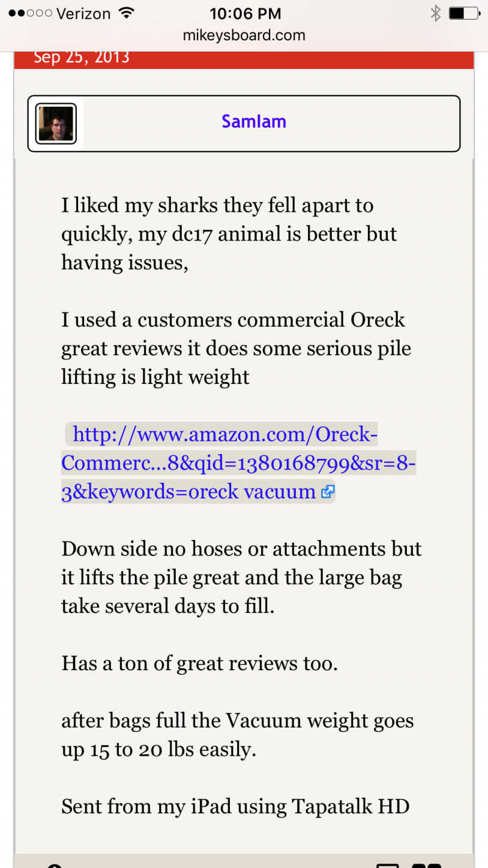Tap the paragraph about the commercial Oreck
Viewport: 488px width, 868px height.
pos(236,349)
